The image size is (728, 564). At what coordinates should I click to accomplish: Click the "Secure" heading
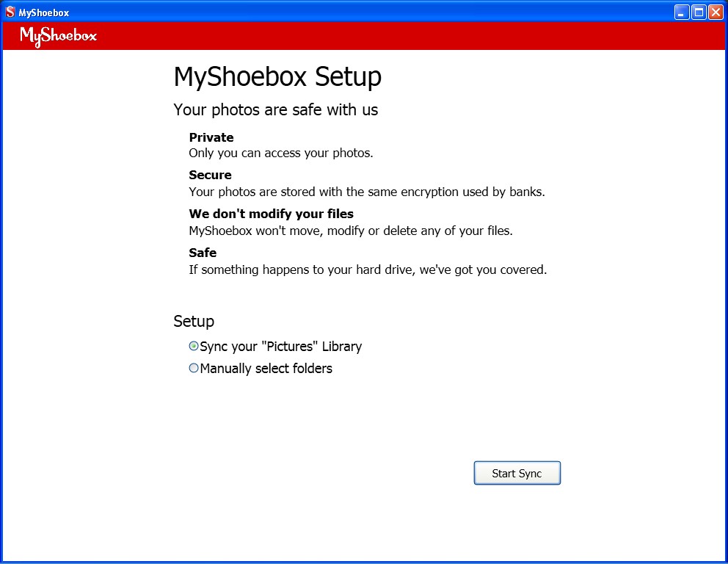coord(210,175)
